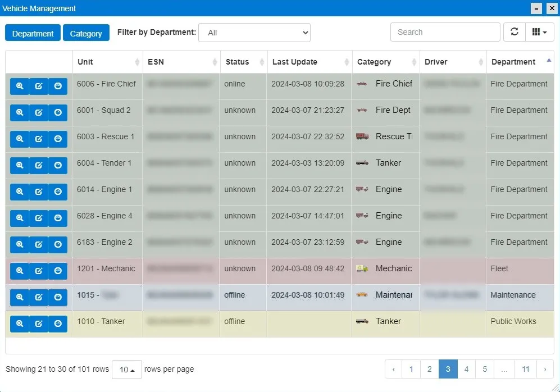Edit the 6001 - Squad 2 vehicle

coord(39,113)
